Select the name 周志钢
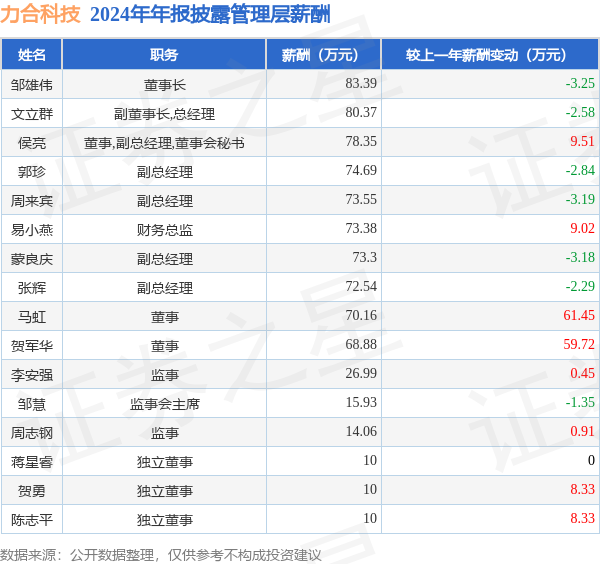The image size is (600, 564). 32,433
